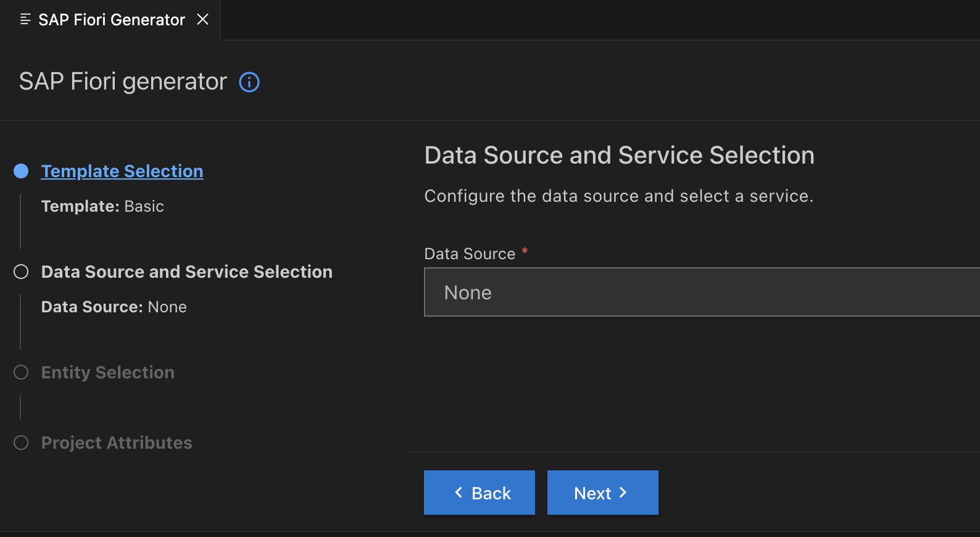The image size is (980, 537).
Task: Proceed with the Next button
Action: point(603,493)
